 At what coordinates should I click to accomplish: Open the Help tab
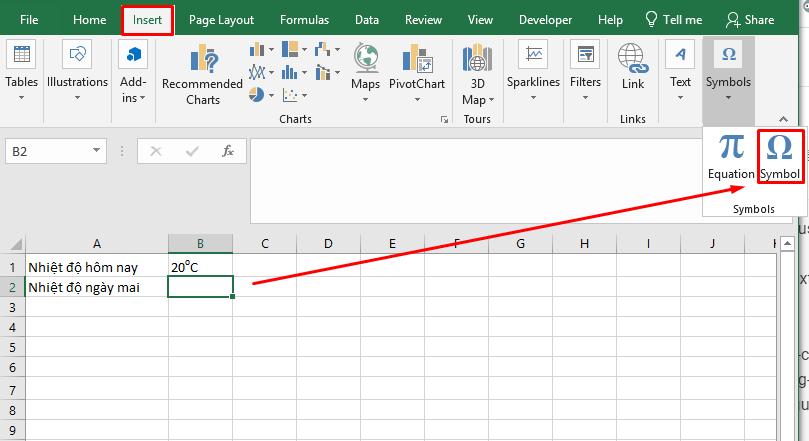pyautogui.click(x=610, y=20)
